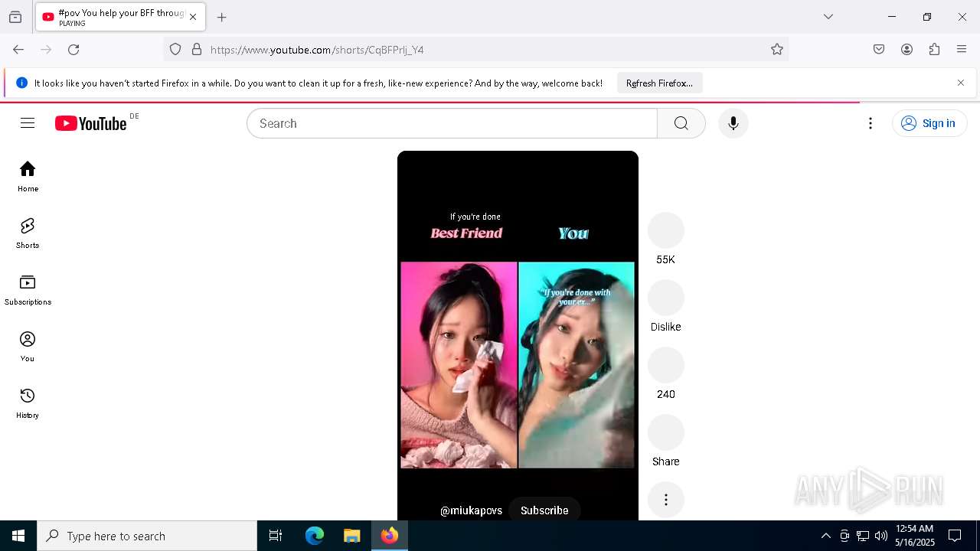Open the @miukapovs channel
The image size is (980, 551).
tap(471, 510)
